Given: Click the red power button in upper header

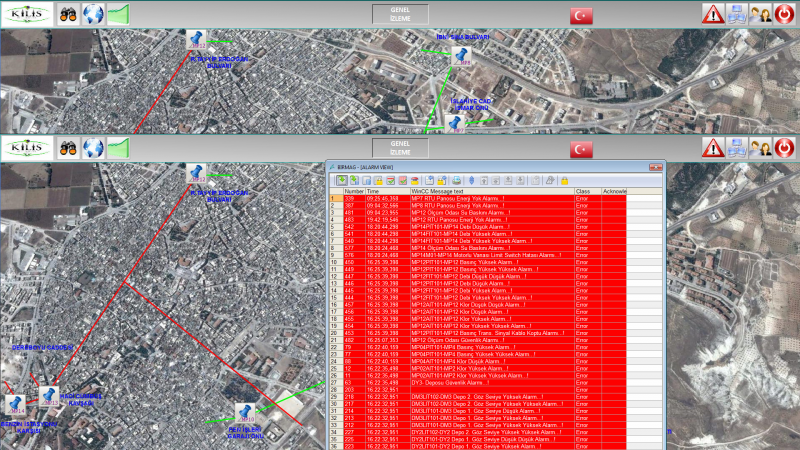Looking at the screenshot, I should click(x=784, y=14).
